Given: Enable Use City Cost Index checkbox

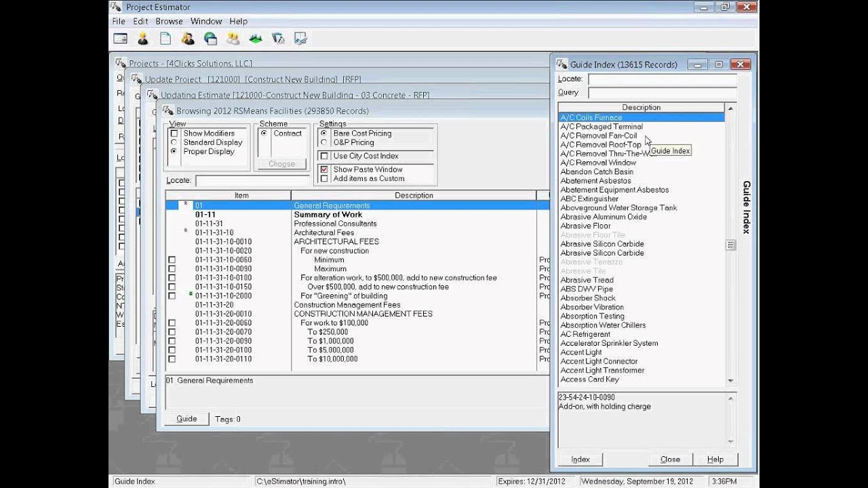Looking at the screenshot, I should [324, 156].
